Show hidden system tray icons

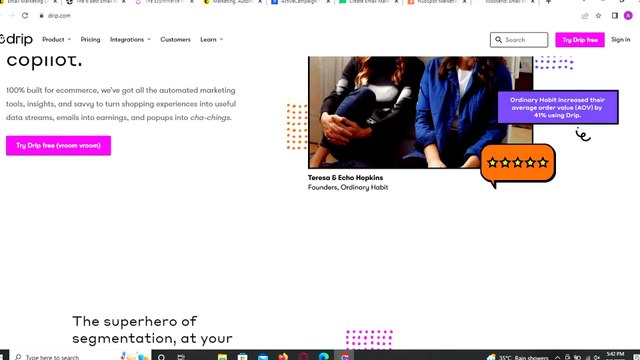click(x=557, y=357)
